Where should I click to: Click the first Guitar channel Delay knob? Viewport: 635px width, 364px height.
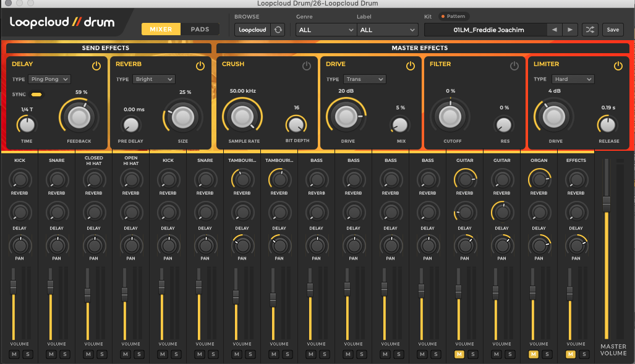[465, 213]
